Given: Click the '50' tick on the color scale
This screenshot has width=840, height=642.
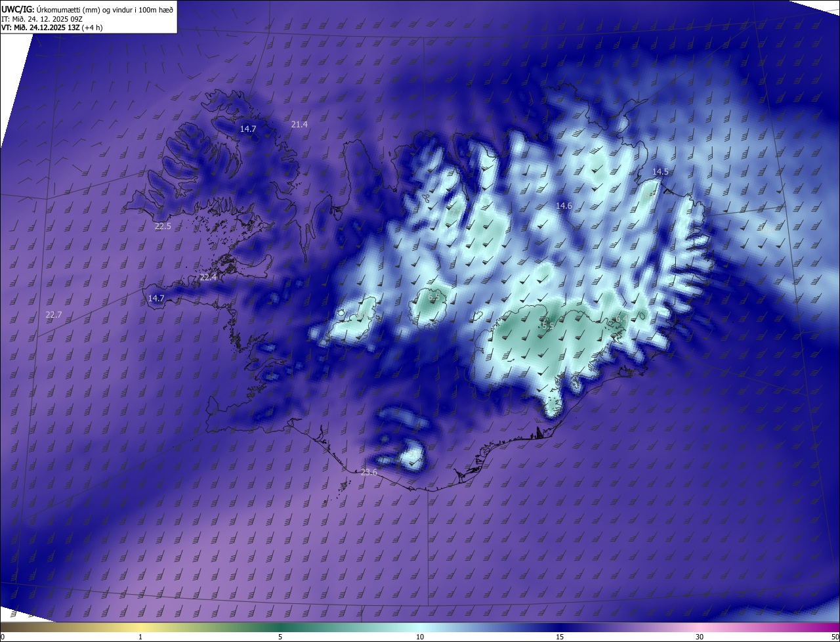Looking at the screenshot, I should 835,637.
